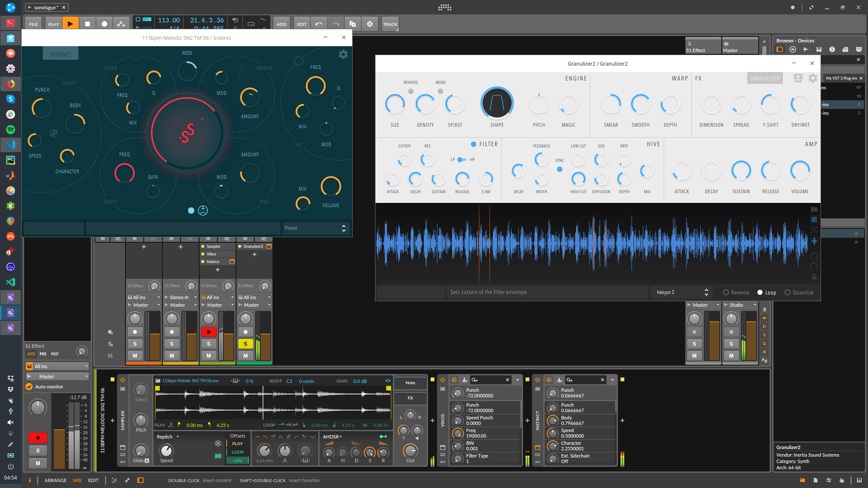Open the FILE menu
868x488 pixels.
[x=33, y=24]
